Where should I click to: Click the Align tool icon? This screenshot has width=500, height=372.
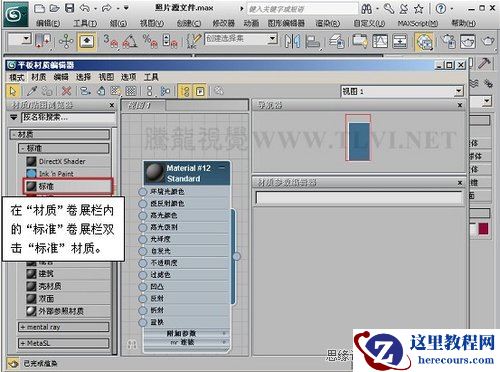click(312, 42)
